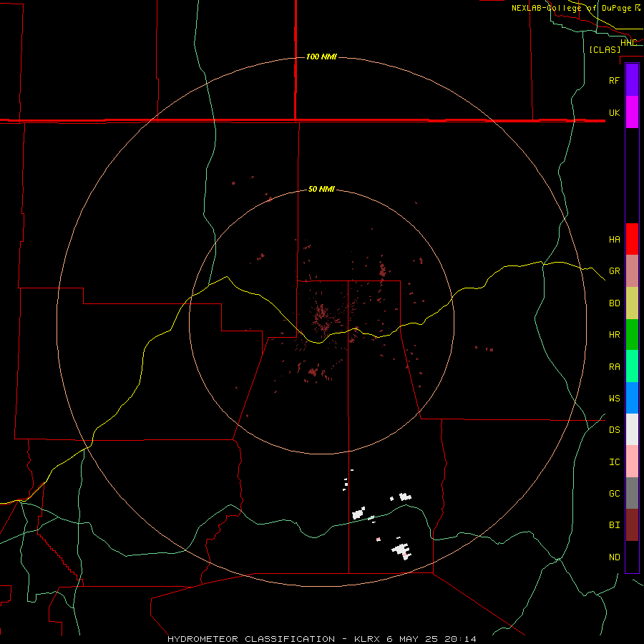Select the BD yellow legend block
Image resolution: width=644 pixels, height=644 pixels.
(632, 303)
